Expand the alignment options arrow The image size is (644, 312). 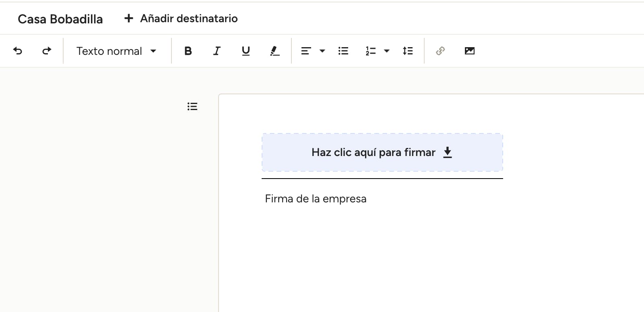322,51
